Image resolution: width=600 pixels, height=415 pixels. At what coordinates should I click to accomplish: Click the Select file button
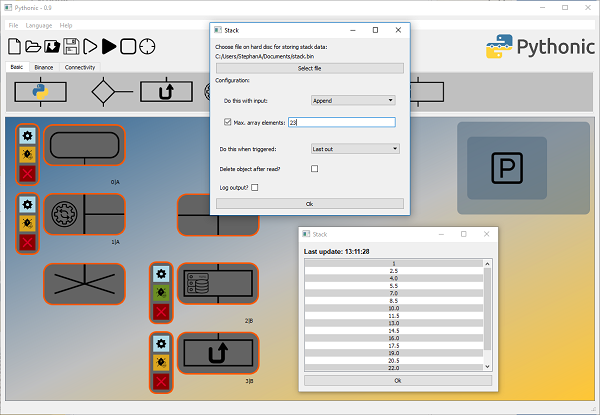click(x=309, y=68)
